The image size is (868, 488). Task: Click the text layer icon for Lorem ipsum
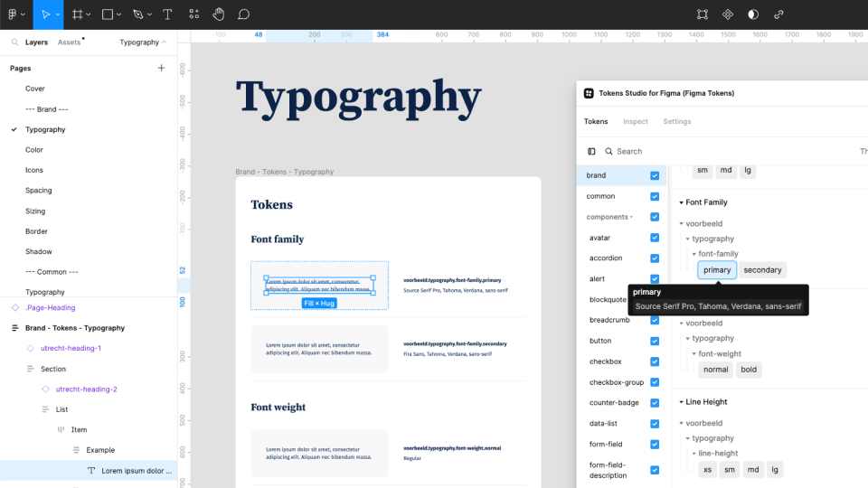[91, 471]
